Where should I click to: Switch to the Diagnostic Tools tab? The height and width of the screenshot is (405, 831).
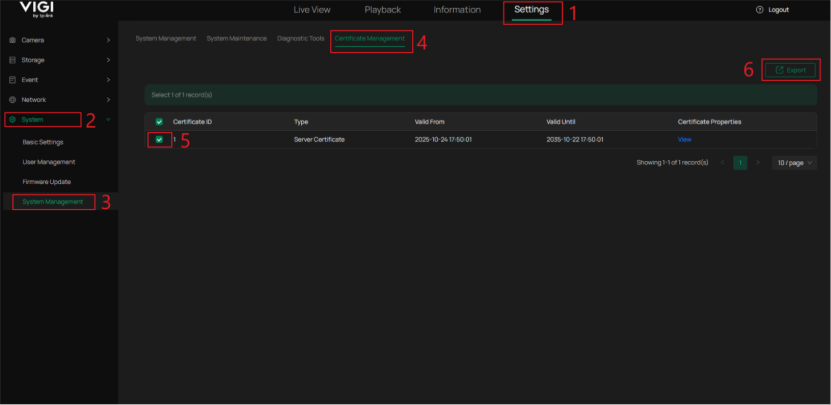(300, 38)
